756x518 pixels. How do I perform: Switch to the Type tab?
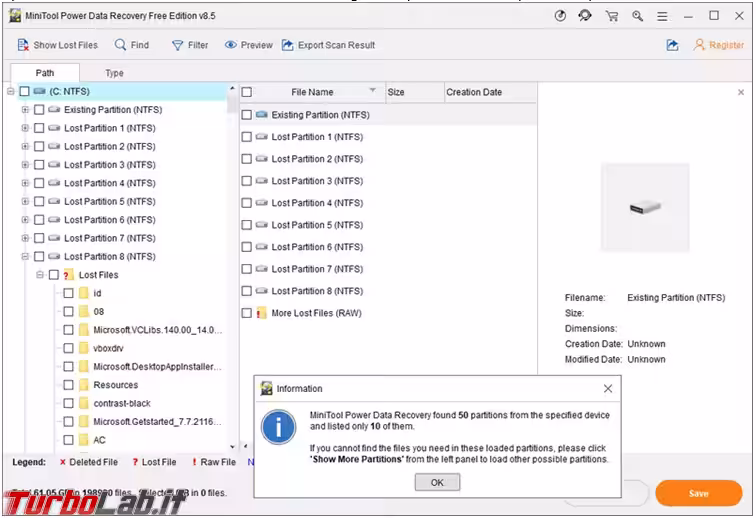pyautogui.click(x=115, y=73)
